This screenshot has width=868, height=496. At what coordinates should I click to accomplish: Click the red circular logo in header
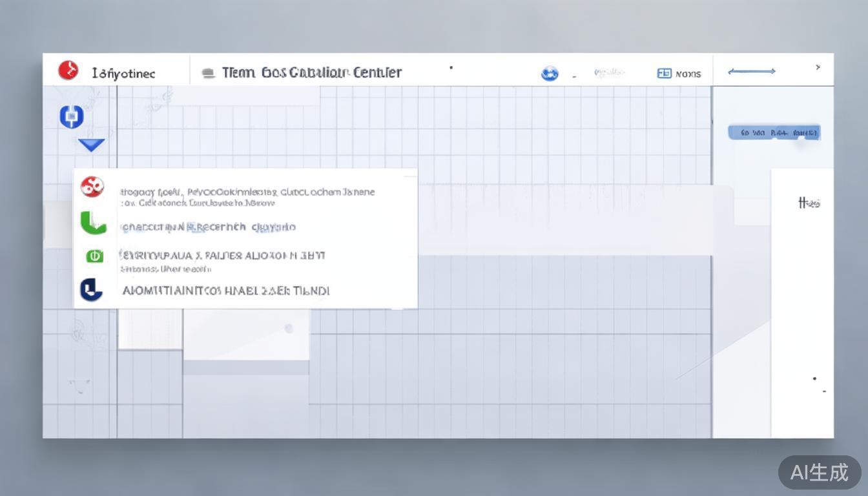click(x=68, y=70)
